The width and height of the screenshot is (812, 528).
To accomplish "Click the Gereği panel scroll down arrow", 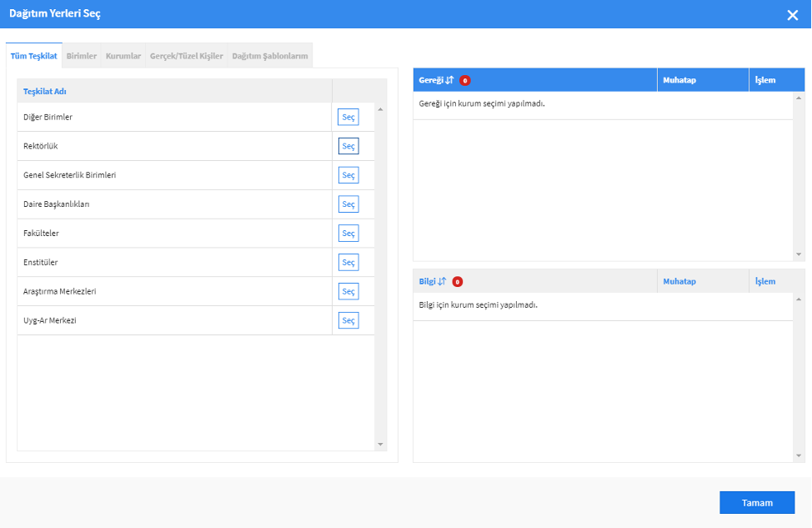I will coord(799,254).
